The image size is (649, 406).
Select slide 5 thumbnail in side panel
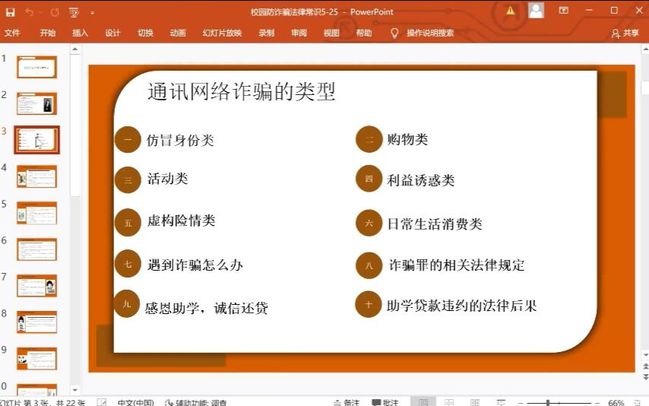click(36, 212)
